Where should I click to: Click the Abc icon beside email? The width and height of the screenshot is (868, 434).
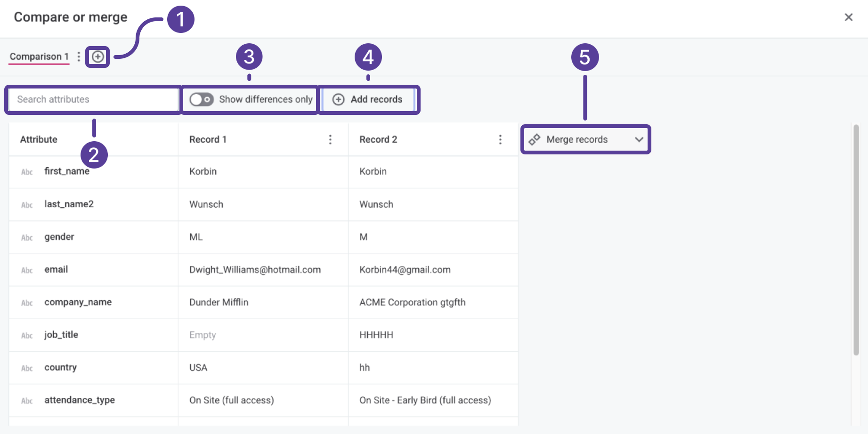tap(27, 270)
